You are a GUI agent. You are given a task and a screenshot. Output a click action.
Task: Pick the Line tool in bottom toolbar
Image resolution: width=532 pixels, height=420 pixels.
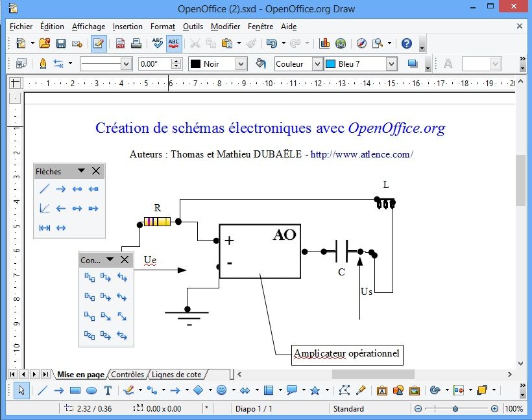(42, 390)
